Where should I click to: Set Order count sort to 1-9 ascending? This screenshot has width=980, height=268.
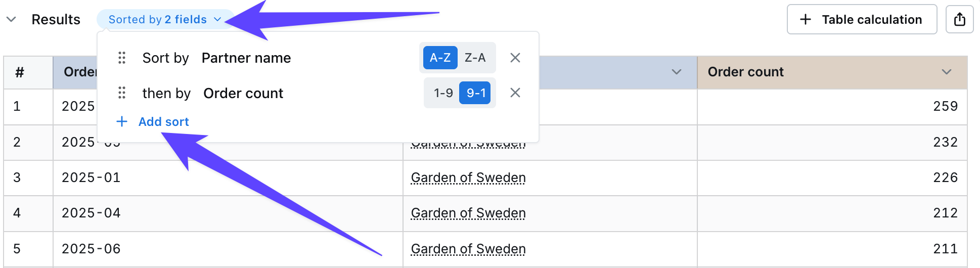pyautogui.click(x=443, y=93)
